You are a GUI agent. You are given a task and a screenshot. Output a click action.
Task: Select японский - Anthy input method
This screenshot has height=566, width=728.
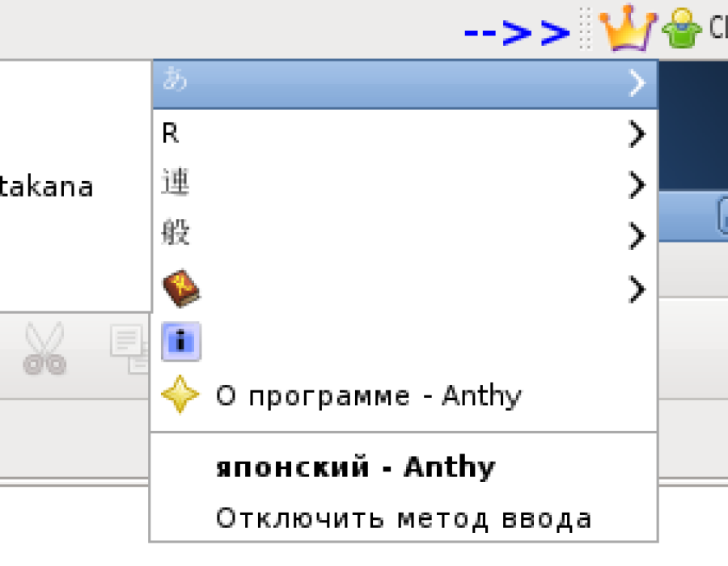coord(405,467)
